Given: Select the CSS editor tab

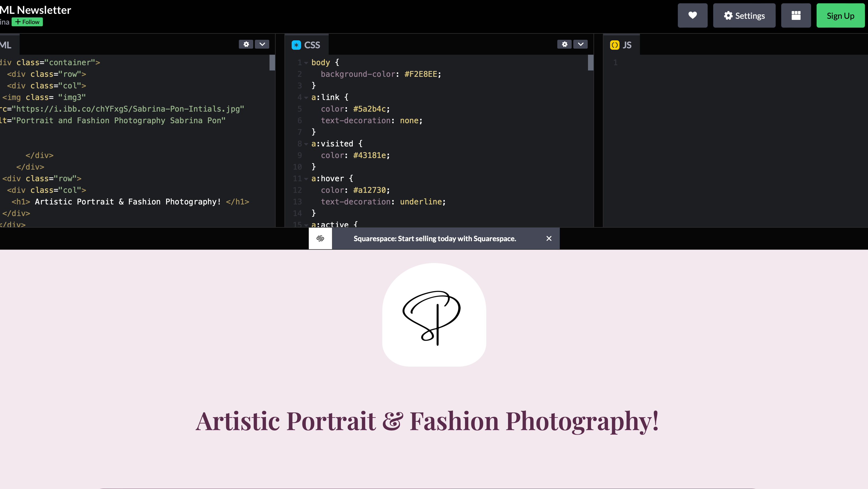Looking at the screenshot, I should 312,45.
